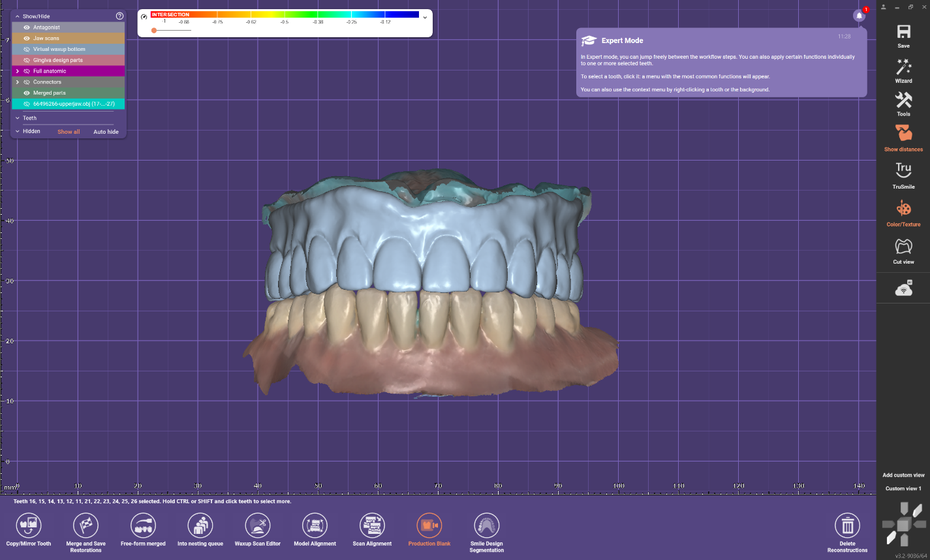Expand the Teeth section
The height and width of the screenshot is (560, 930).
point(18,118)
